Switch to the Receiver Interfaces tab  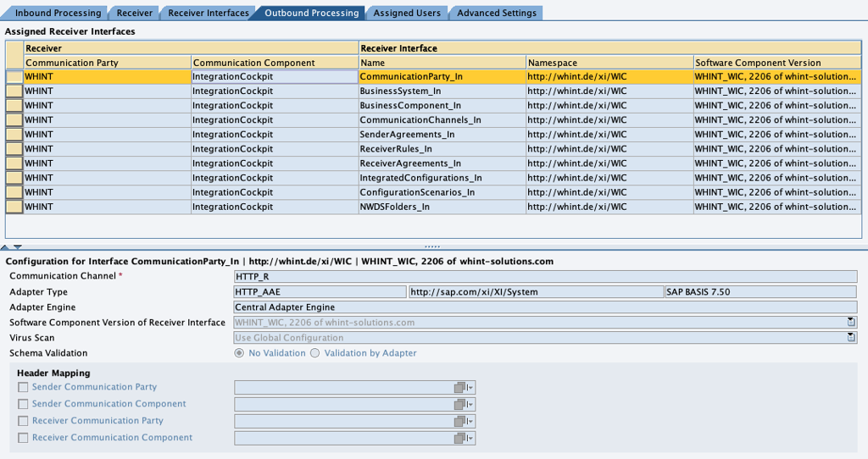[208, 13]
